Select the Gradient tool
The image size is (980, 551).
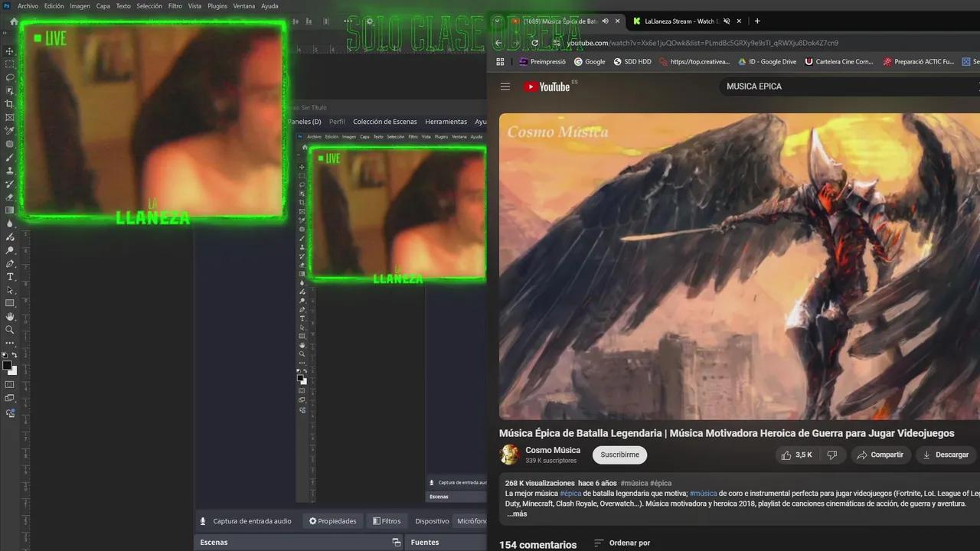click(x=10, y=210)
